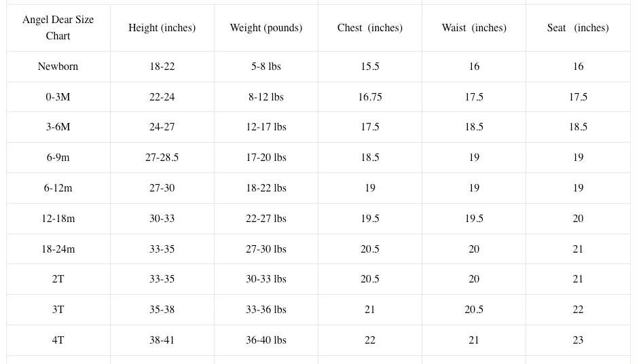Click the 16.75 chest measurement cell
The width and height of the screenshot is (641, 364).
click(x=370, y=97)
